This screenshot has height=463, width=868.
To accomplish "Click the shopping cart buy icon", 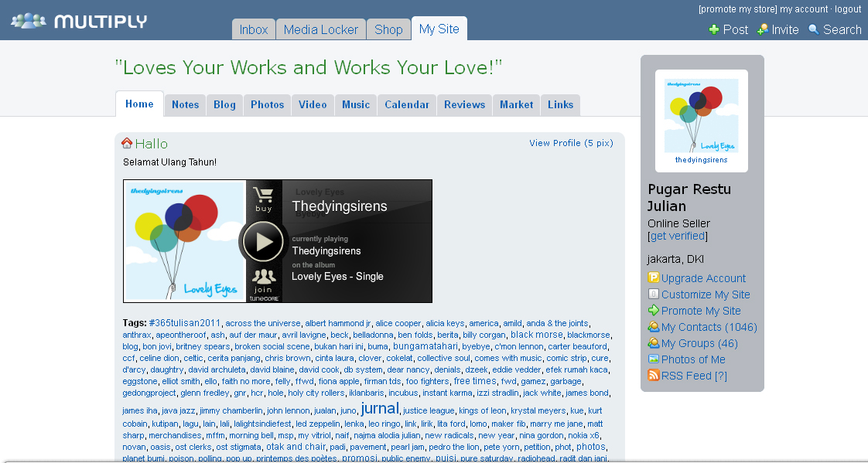I will (x=264, y=196).
